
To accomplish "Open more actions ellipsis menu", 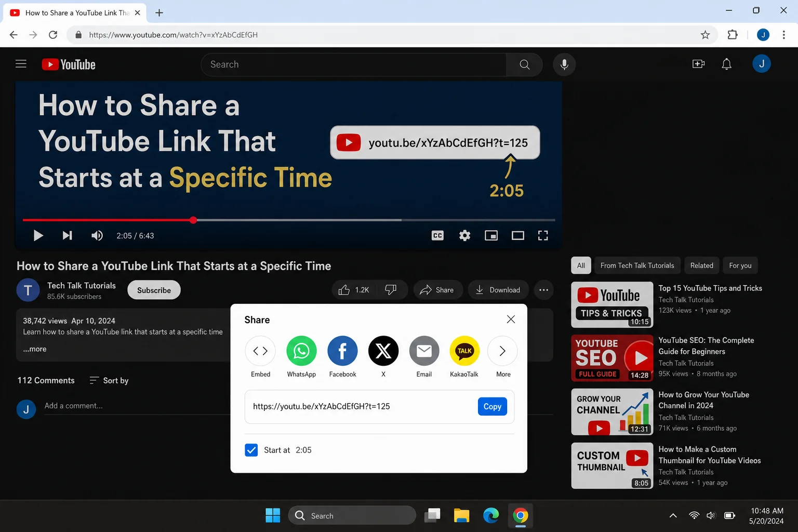I will 543,290.
